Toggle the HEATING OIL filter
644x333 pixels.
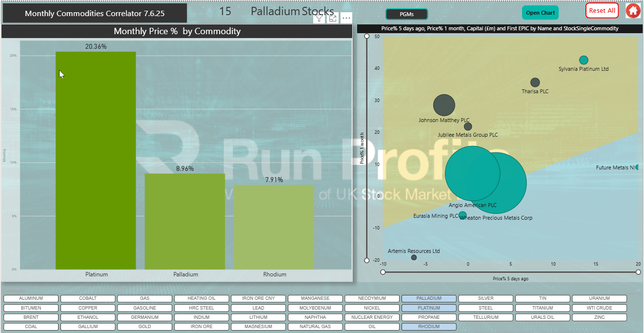tap(201, 298)
